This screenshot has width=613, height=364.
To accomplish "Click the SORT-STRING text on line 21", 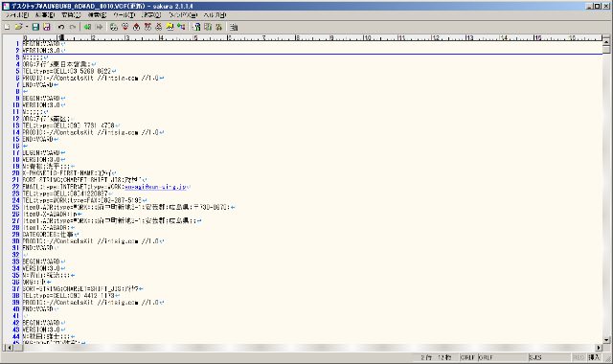I will pos(81,180).
